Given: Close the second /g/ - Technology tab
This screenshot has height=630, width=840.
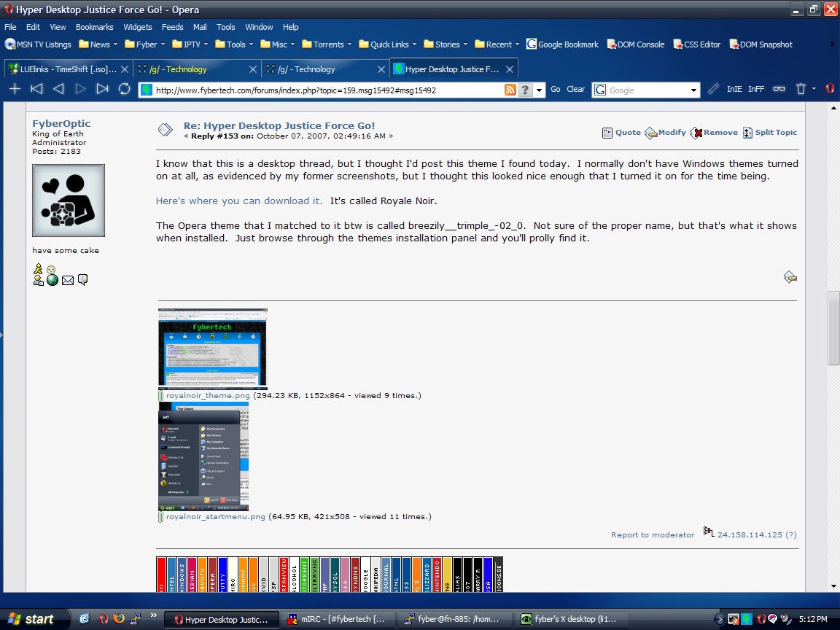Looking at the screenshot, I should (x=381, y=69).
